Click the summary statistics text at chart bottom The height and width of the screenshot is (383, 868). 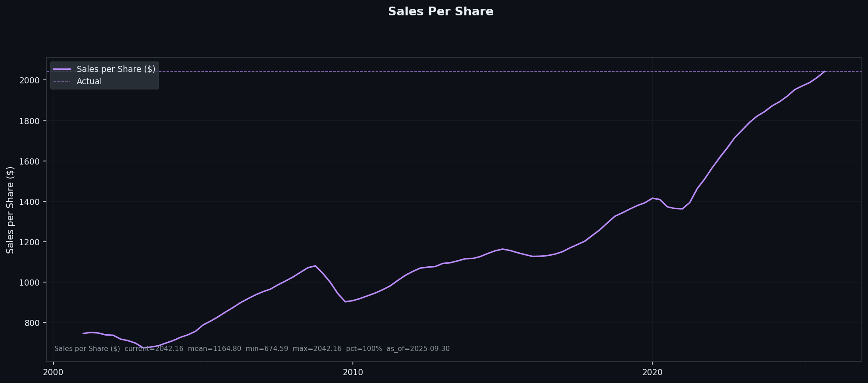pyautogui.click(x=252, y=349)
